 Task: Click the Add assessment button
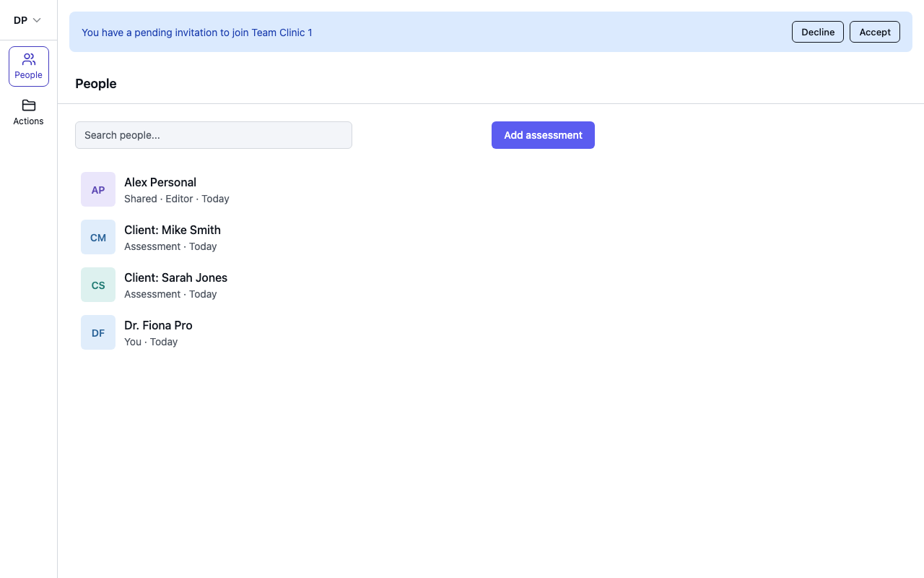[543, 135]
